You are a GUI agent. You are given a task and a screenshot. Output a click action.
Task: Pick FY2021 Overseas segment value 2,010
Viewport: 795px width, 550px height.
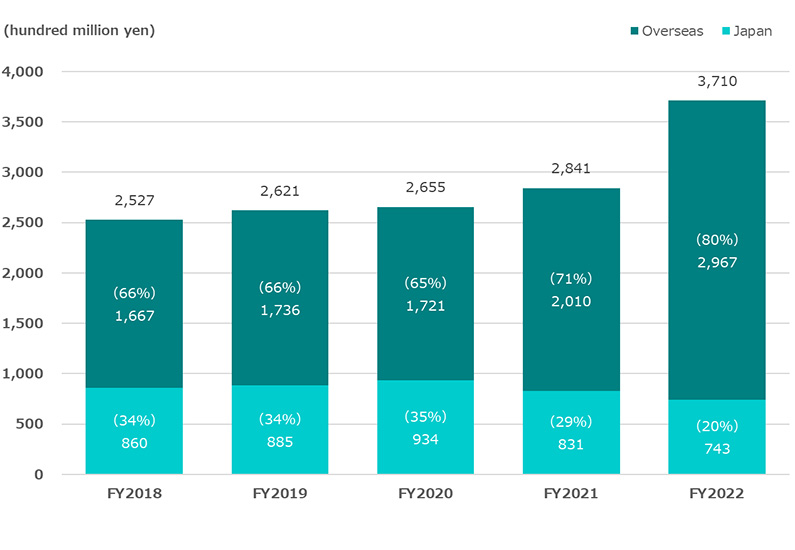(x=572, y=300)
